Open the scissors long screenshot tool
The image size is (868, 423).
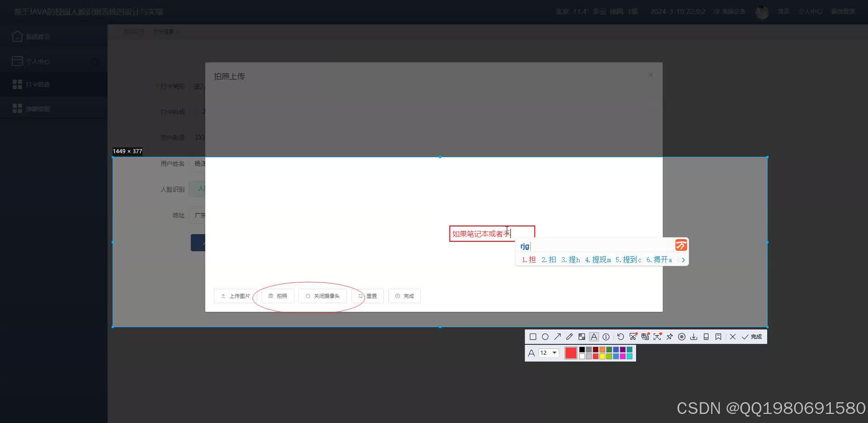coord(633,337)
